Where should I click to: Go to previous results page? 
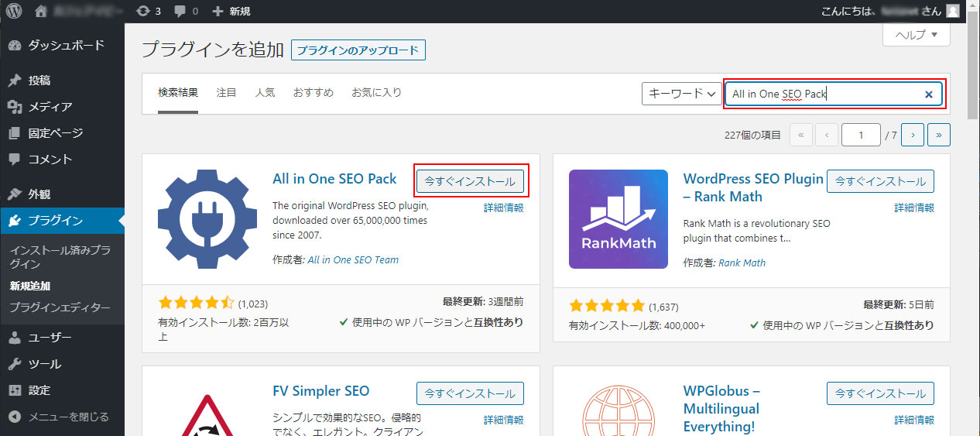[x=827, y=135]
